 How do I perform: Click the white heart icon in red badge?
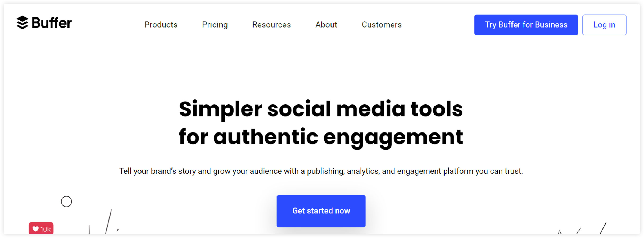pos(35,229)
